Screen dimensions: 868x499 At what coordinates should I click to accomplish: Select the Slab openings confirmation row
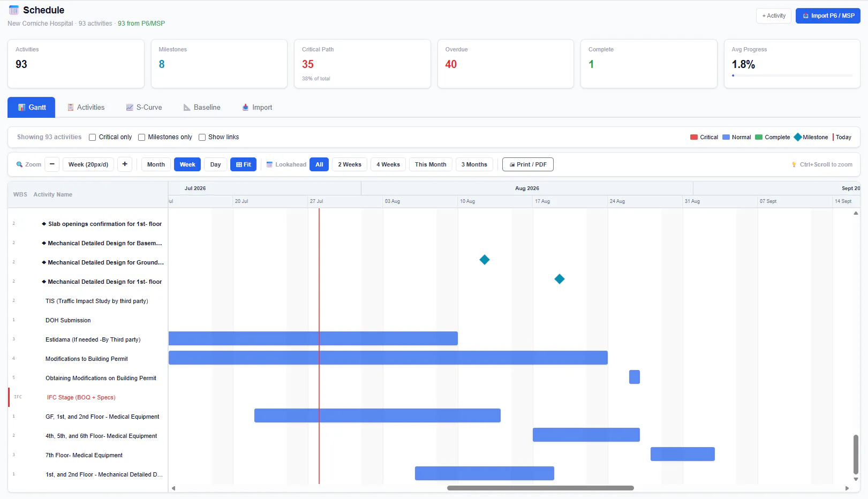pos(88,224)
